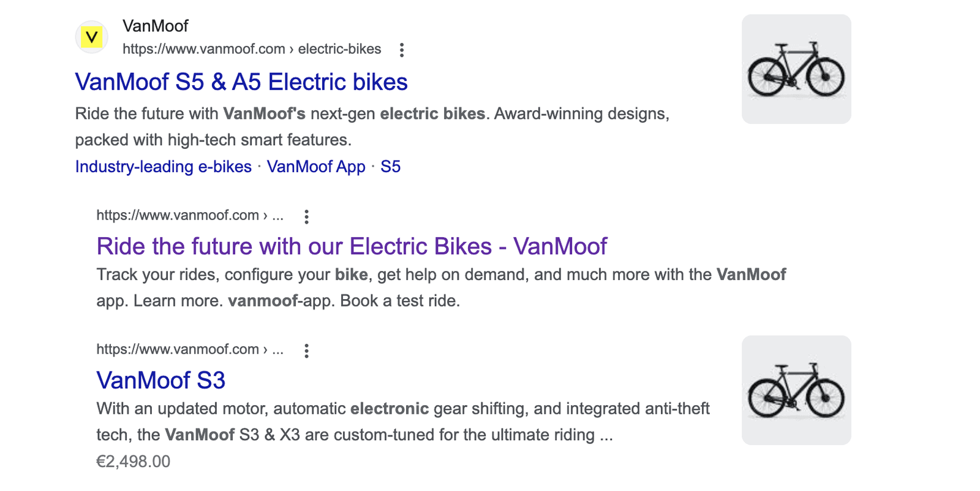Click the URL above the 'VanMoof S3' title
Image resolution: width=980 pixels, height=491 pixels.
[x=190, y=349]
